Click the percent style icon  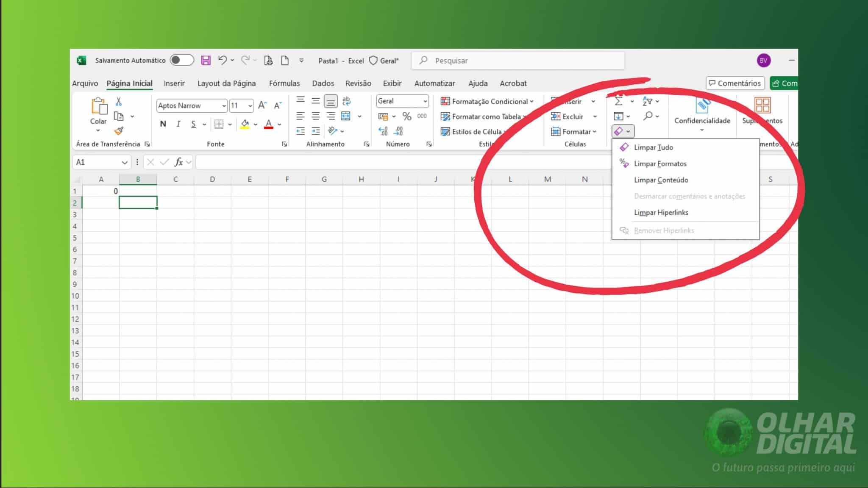pos(407,116)
